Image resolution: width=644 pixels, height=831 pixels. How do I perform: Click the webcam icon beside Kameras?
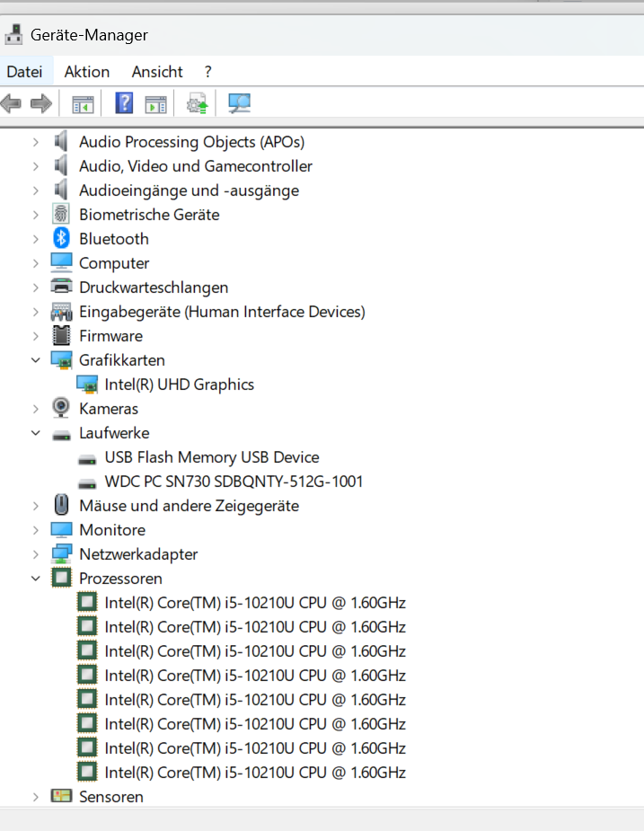coord(61,408)
